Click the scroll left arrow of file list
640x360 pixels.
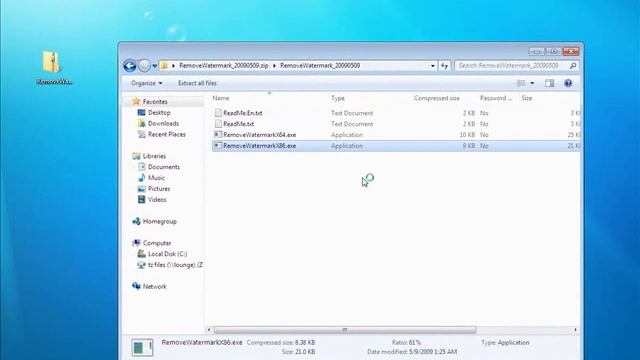pos(209,330)
